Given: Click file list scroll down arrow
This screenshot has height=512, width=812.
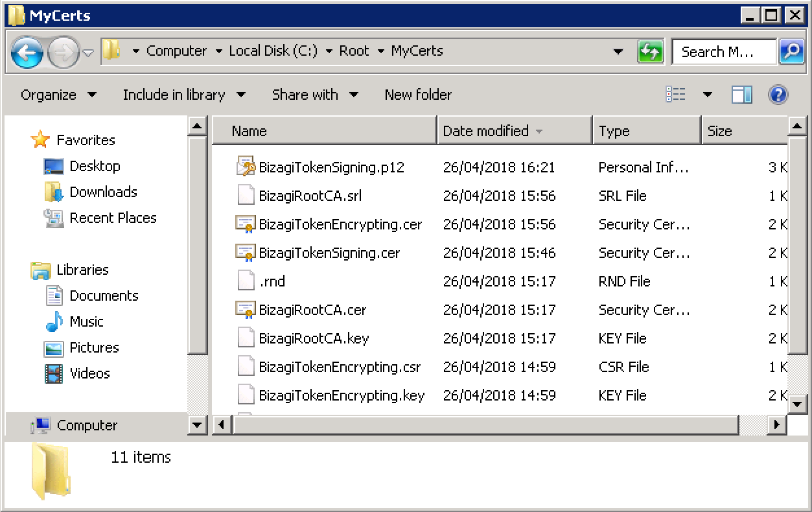Looking at the screenshot, I should point(798,404).
